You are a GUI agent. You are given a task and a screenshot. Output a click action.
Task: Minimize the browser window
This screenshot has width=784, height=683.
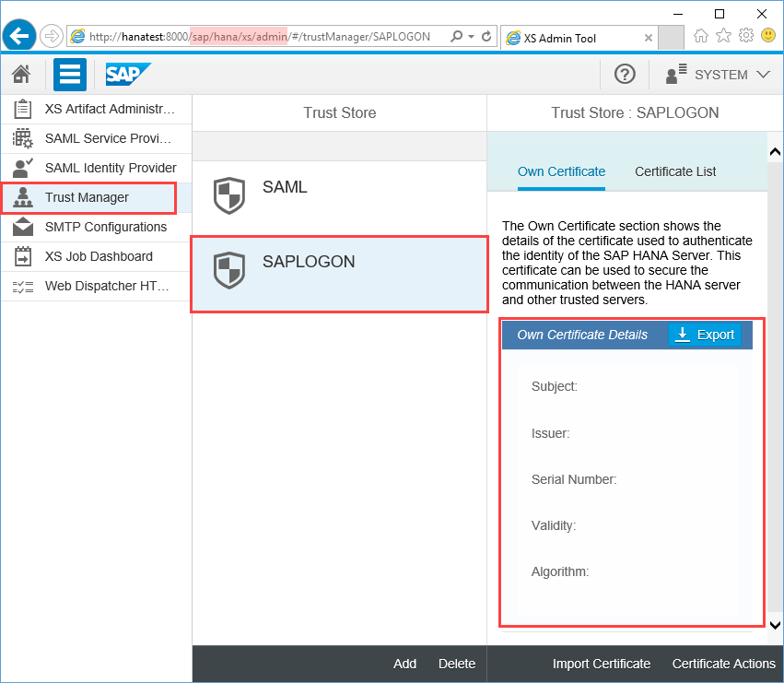[678, 14]
